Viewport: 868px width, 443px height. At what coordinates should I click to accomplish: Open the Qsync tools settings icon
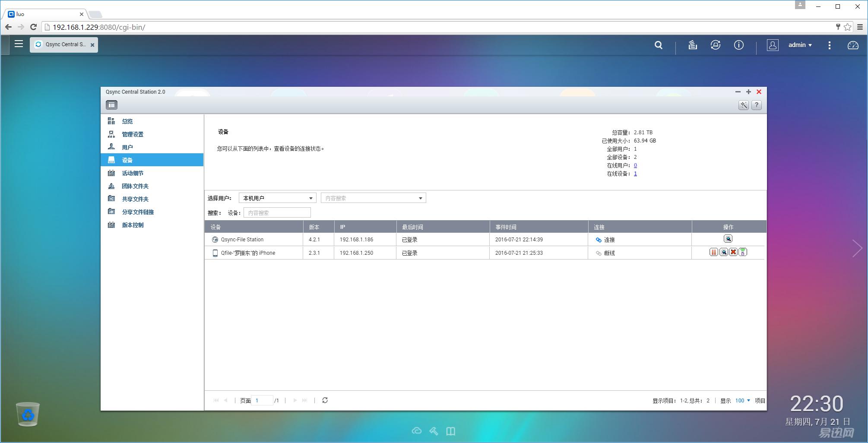point(744,105)
